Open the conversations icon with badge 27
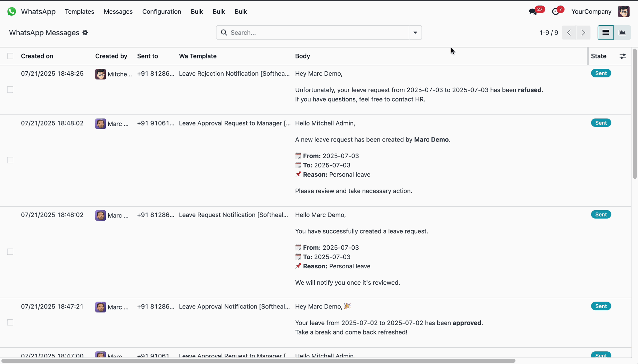 point(533,12)
